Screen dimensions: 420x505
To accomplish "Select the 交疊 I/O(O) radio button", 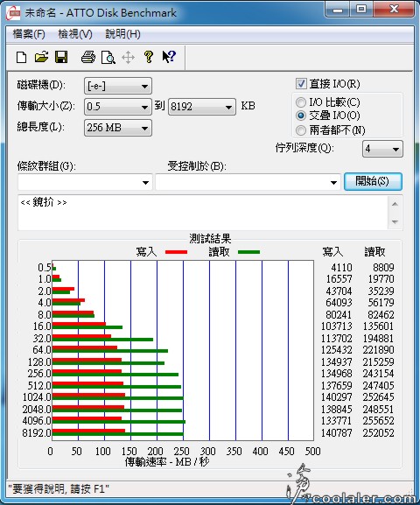I will (x=300, y=116).
